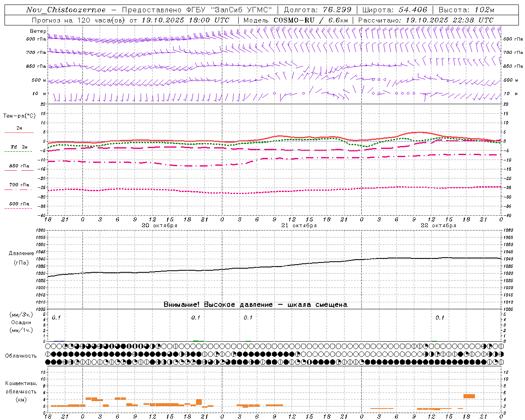This screenshot has width=525, height=420.
Task: Click the warning Внимание! Высокое давление — шкала смещена
Action: pos(256,305)
